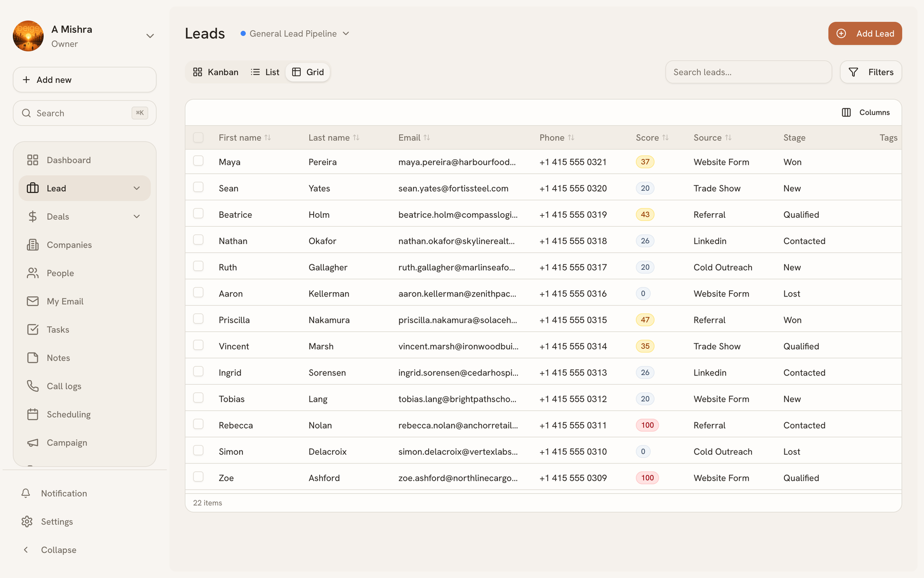Tick the select-all checkbox in table header
This screenshot has width=924, height=578.
click(x=198, y=137)
